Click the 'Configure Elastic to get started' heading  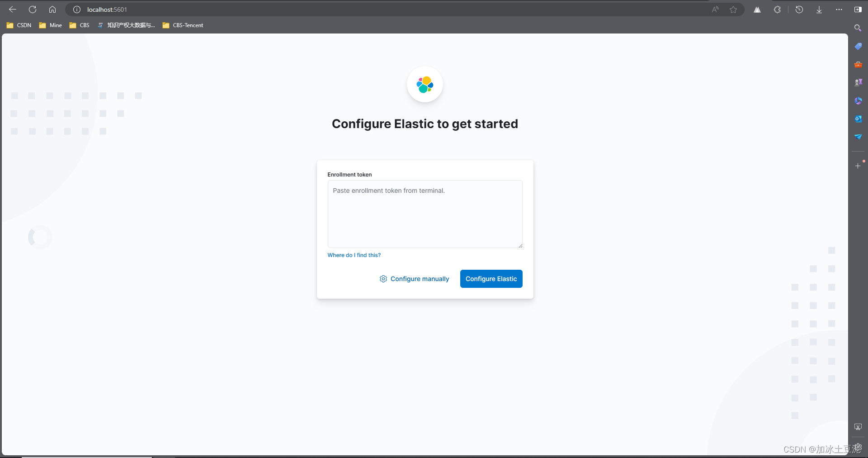[425, 124]
